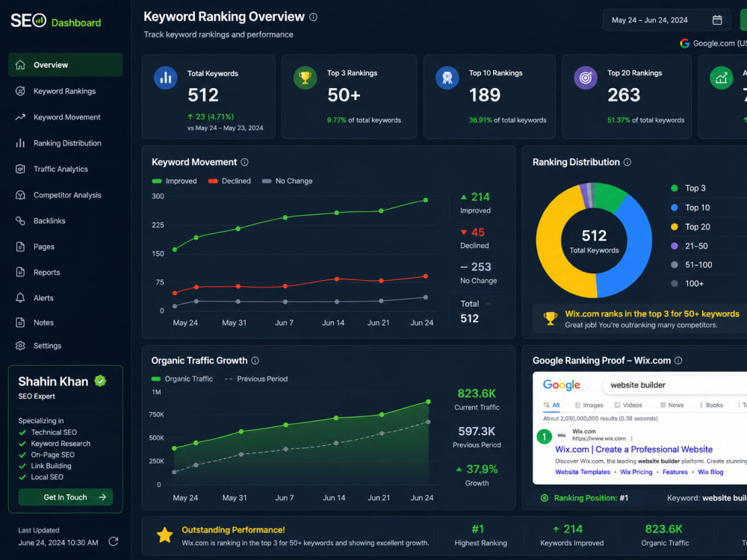Click the yellow star Outstanding Performance icon
Image resolution: width=747 pixels, height=560 pixels.
tap(165, 535)
